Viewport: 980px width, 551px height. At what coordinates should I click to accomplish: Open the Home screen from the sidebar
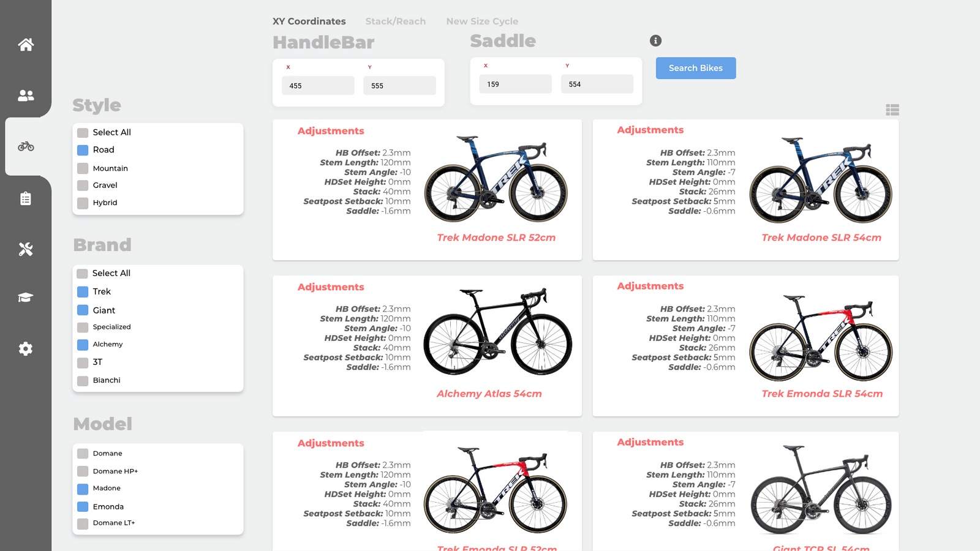25,44
